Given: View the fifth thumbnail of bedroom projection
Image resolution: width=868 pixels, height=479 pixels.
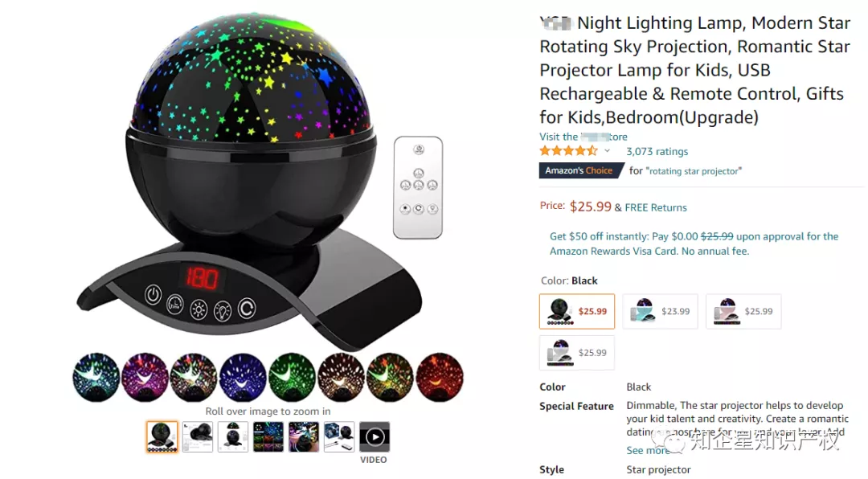Looking at the screenshot, I should pyautogui.click(x=304, y=437).
